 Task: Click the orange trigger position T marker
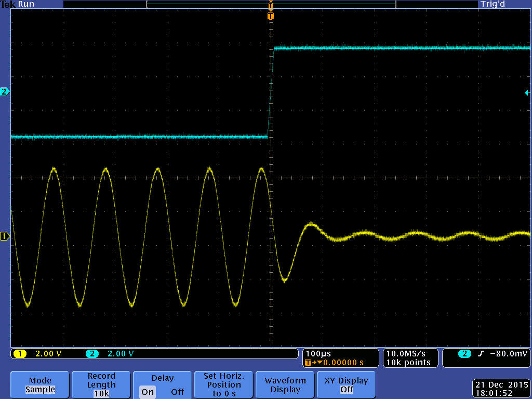coord(270,16)
